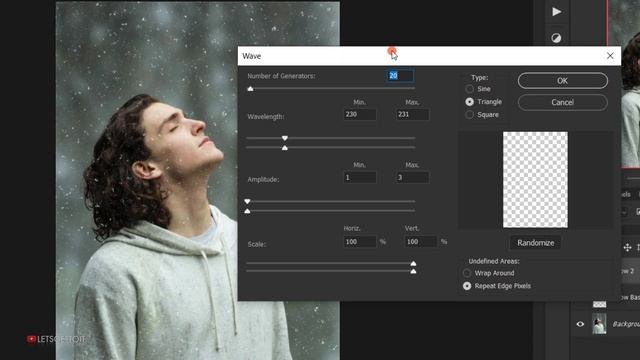Screen dimensions: 640x360
Task: Click the Number of Generators slider handle
Action: 251,89
